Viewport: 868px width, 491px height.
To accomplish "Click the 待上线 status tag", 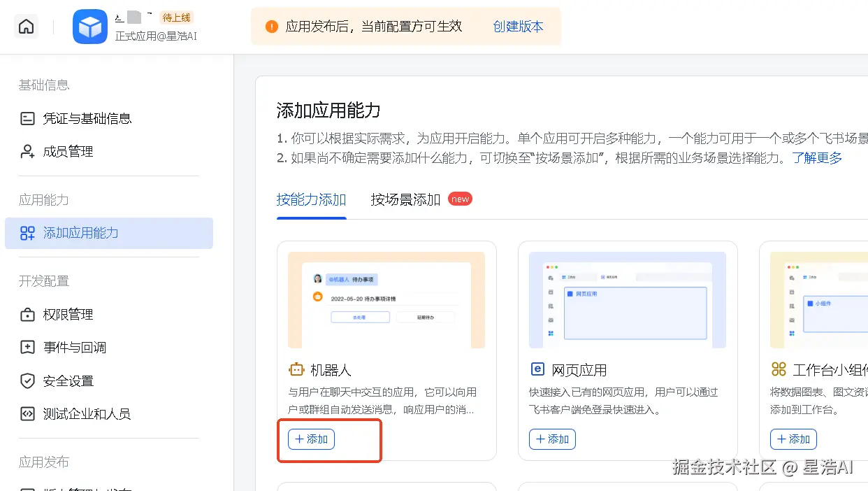I will click(x=176, y=17).
